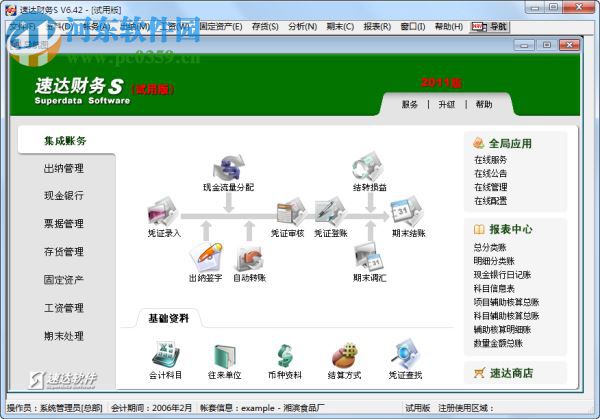This screenshot has height=419, width=600.
Task: Open the 报表(R) menu
Action: coord(377,26)
